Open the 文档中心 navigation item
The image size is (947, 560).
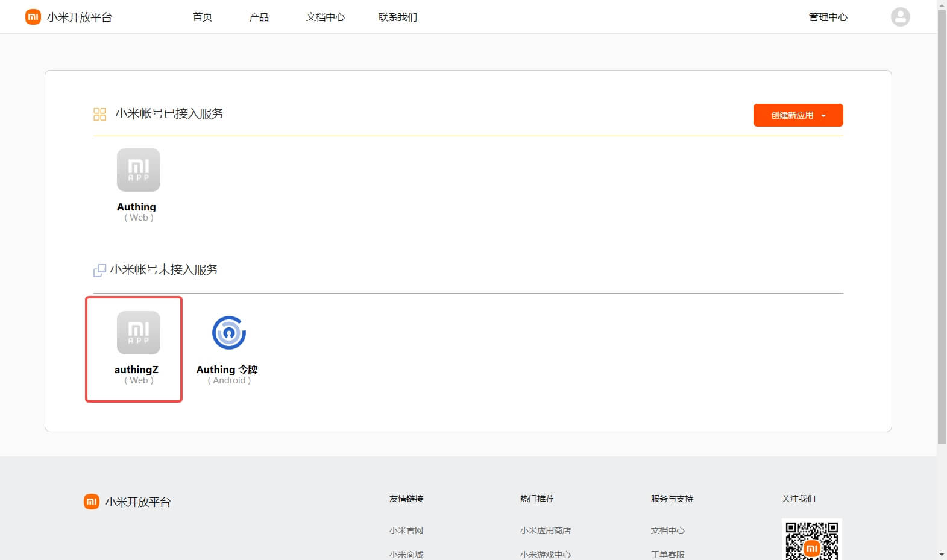(325, 17)
